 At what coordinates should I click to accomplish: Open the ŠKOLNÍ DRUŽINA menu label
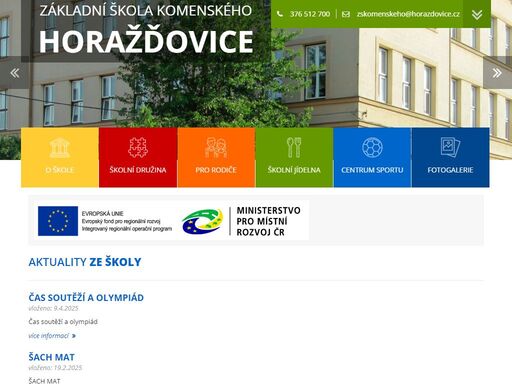[138, 170]
